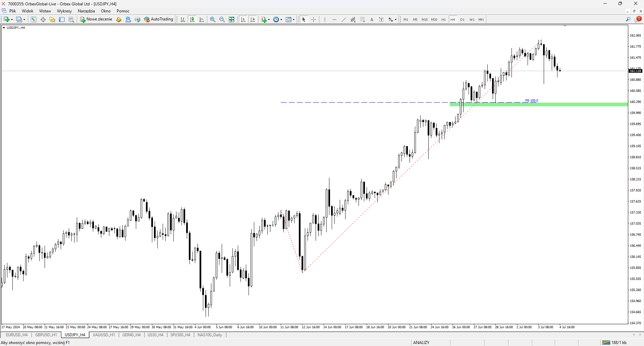This screenshot has height=346, width=644.
Task: Open notifications bubble with red badge
Action: click(x=638, y=19)
